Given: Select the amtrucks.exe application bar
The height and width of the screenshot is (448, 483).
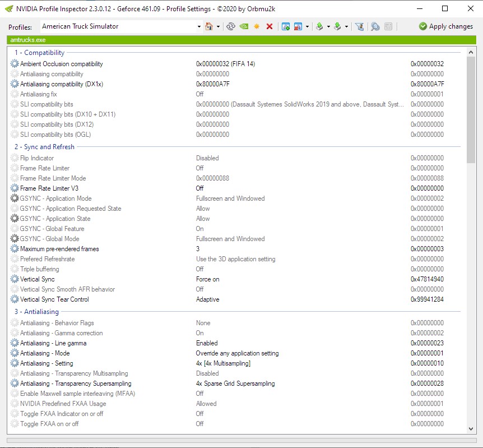Looking at the screenshot, I should (241, 40).
